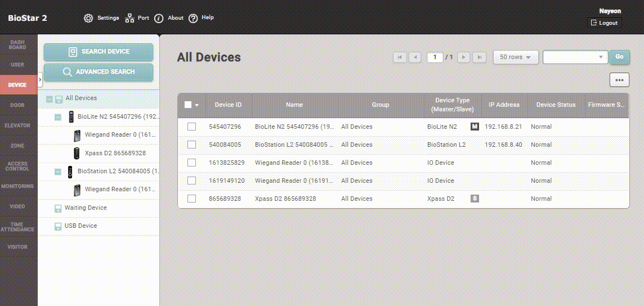Go to the first page arrow
Screen dimensions: 644x306
coord(400,57)
